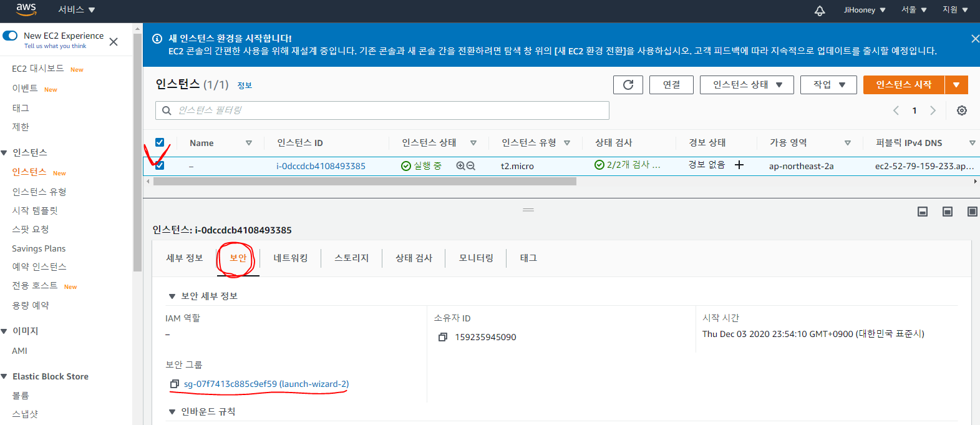Sort by 인스턴스 유형 column
The width and height of the screenshot is (980, 425).
point(567,143)
